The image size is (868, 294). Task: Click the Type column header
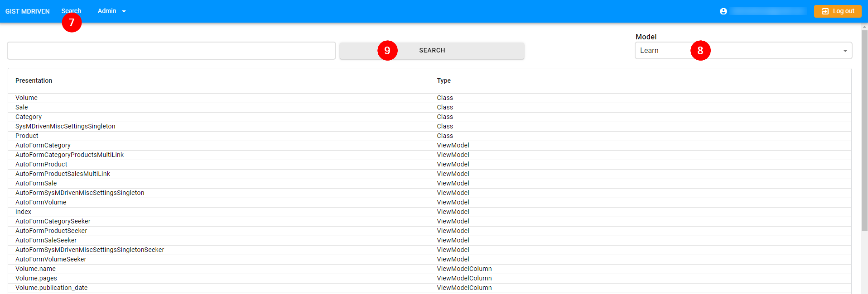tap(444, 81)
